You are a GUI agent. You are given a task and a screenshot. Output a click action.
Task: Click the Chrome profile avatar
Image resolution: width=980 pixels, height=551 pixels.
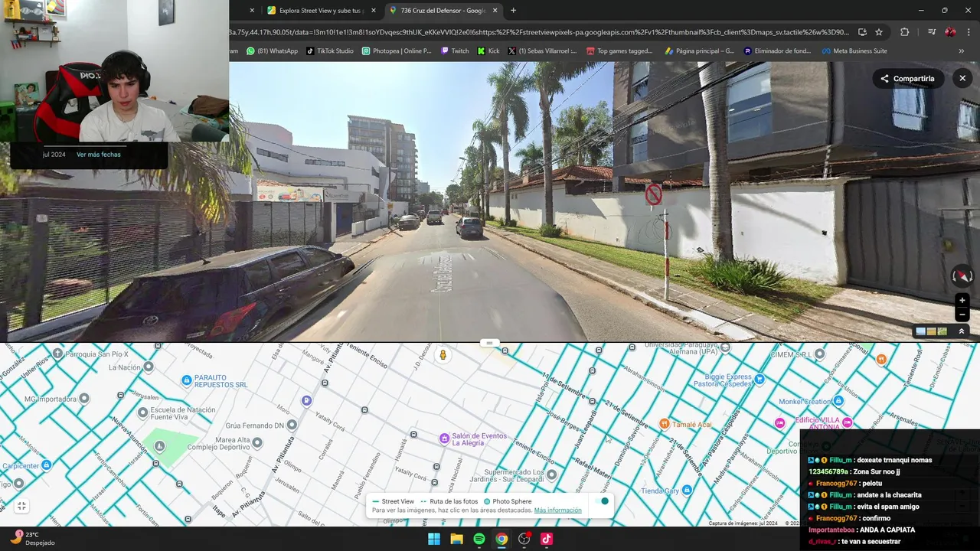click(950, 32)
